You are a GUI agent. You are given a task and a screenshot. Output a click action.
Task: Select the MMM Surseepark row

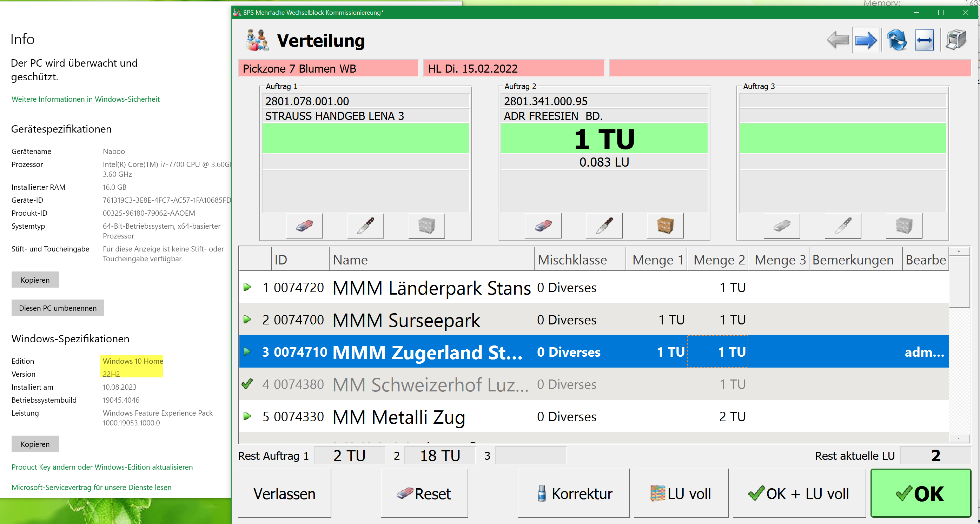406,320
